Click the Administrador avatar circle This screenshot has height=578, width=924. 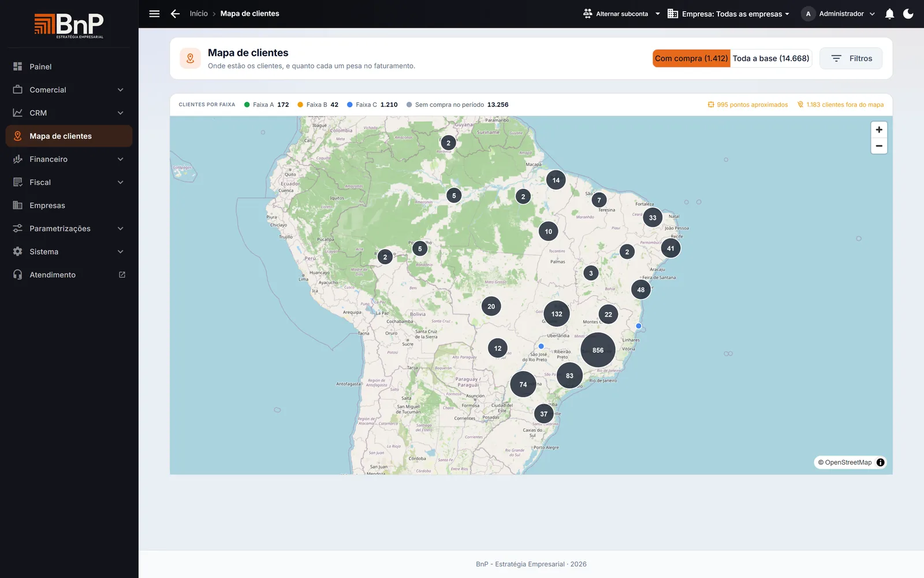[x=808, y=14]
